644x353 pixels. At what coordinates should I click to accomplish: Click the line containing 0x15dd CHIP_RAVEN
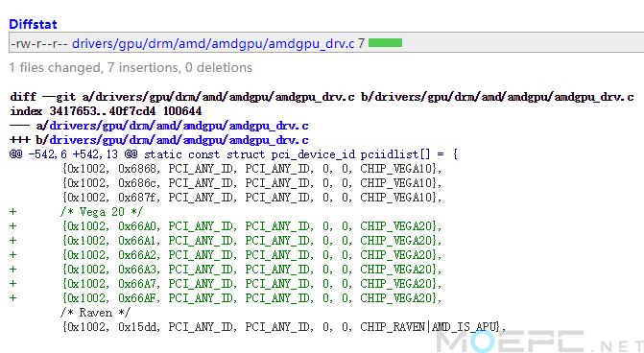click(283, 327)
